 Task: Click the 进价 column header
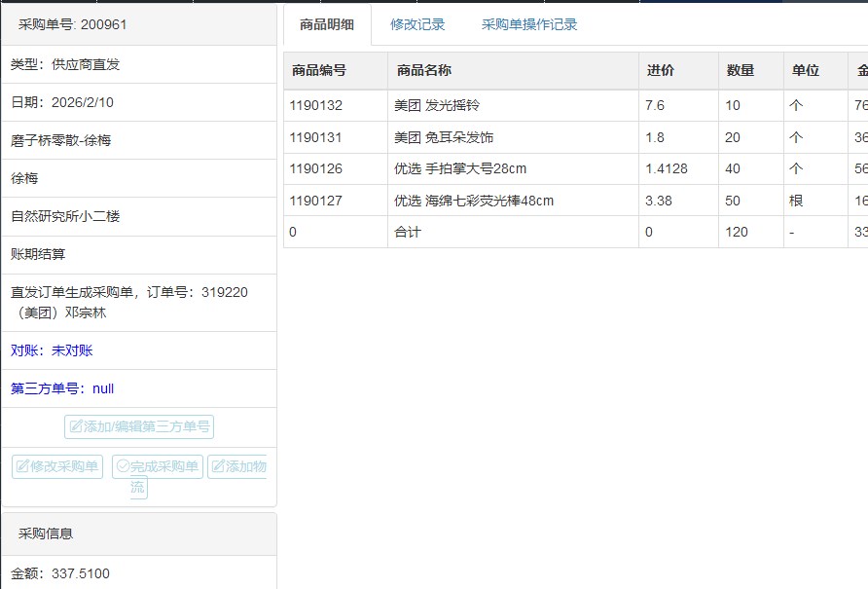(660, 71)
